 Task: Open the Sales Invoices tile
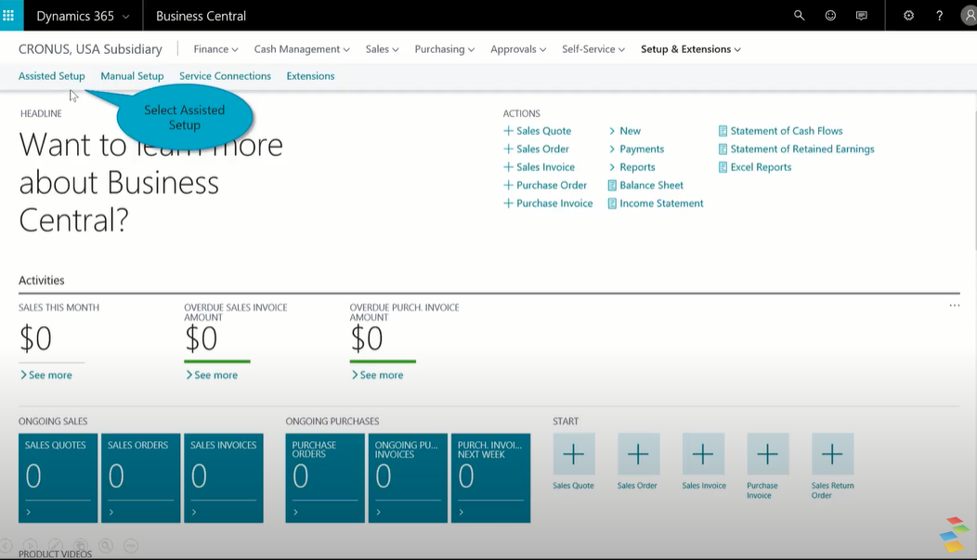click(x=224, y=477)
